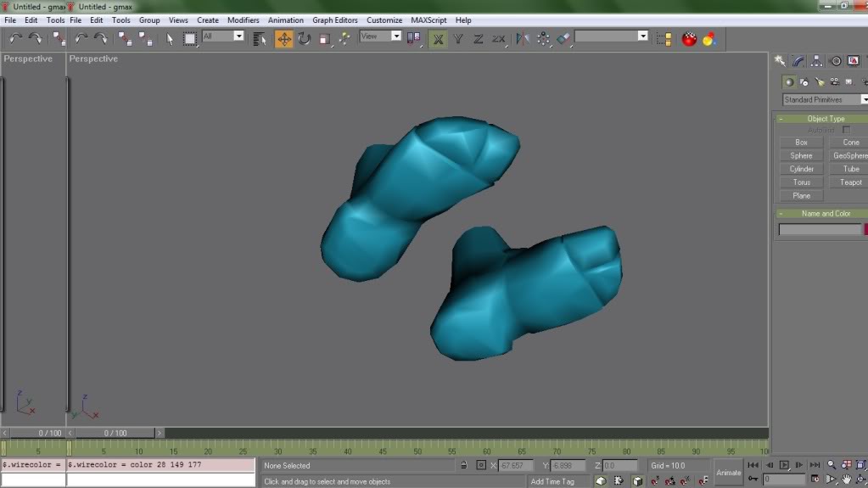The image size is (868, 488).
Task: Click the 0 / 100 time slider
Action: (x=115, y=433)
